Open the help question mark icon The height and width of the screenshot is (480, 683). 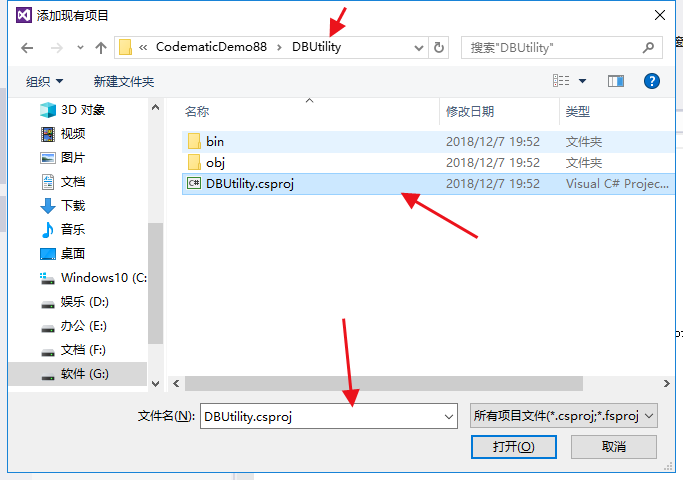tap(652, 81)
